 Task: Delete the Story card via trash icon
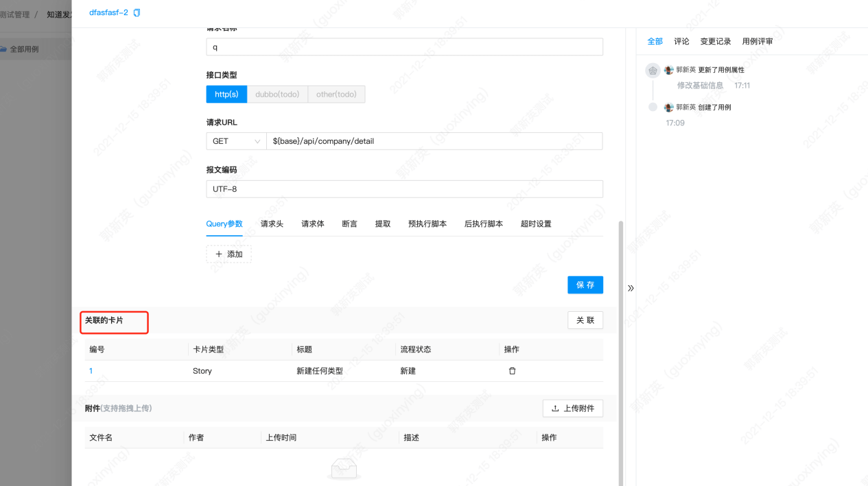(513, 370)
